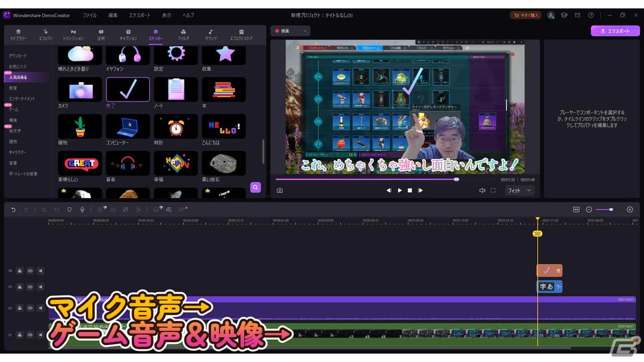The image size is (644, 362).
Task: Click the next frame button under preview
Action: pos(420,190)
